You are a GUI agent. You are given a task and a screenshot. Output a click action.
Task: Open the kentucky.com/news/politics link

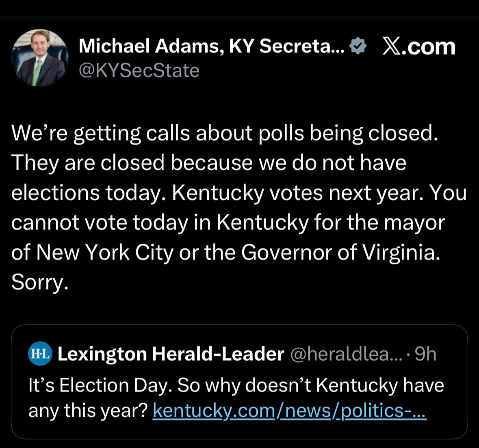coord(289,411)
